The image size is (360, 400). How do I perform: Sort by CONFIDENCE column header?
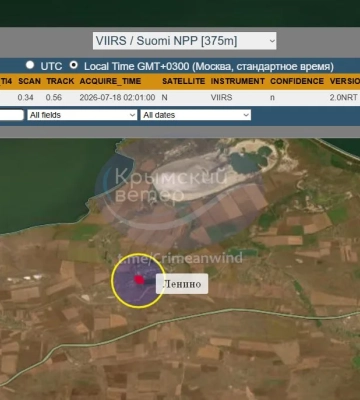tap(297, 81)
